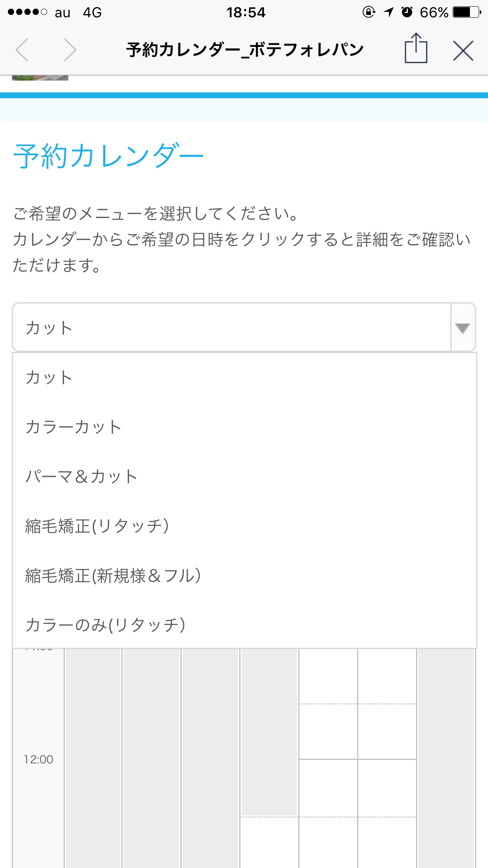This screenshot has height=868, width=488.
Task: Tap the browser back arrow
Action: 22,50
